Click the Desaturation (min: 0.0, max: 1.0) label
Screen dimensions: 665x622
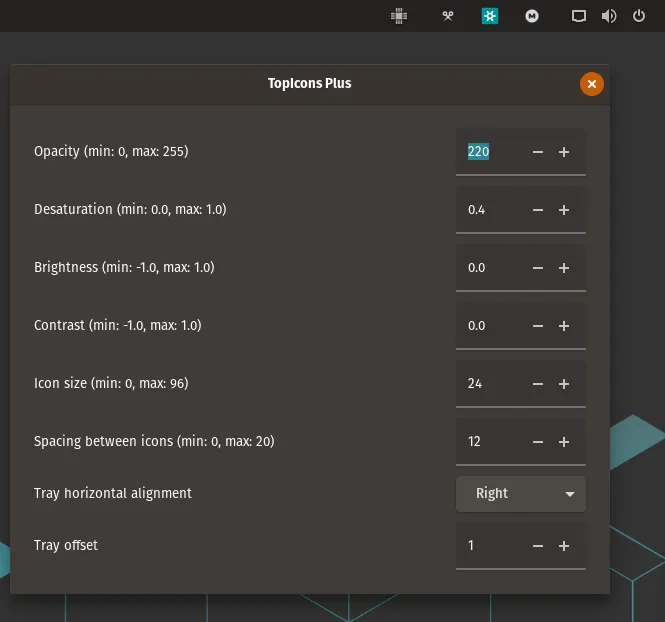(x=130, y=209)
